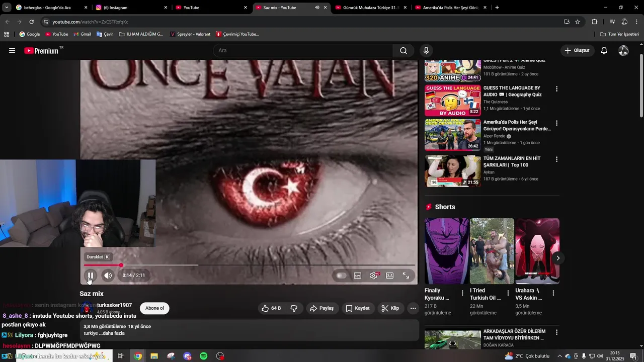
Task: Open Spotify from the taskbar
Action: pyautogui.click(x=204, y=356)
